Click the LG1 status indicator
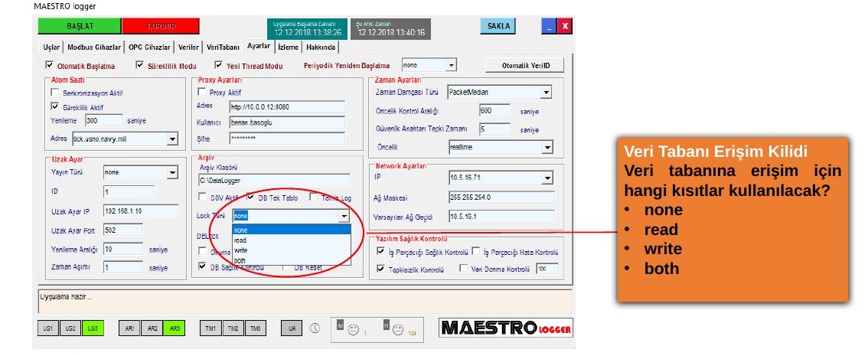 pyautogui.click(x=48, y=328)
